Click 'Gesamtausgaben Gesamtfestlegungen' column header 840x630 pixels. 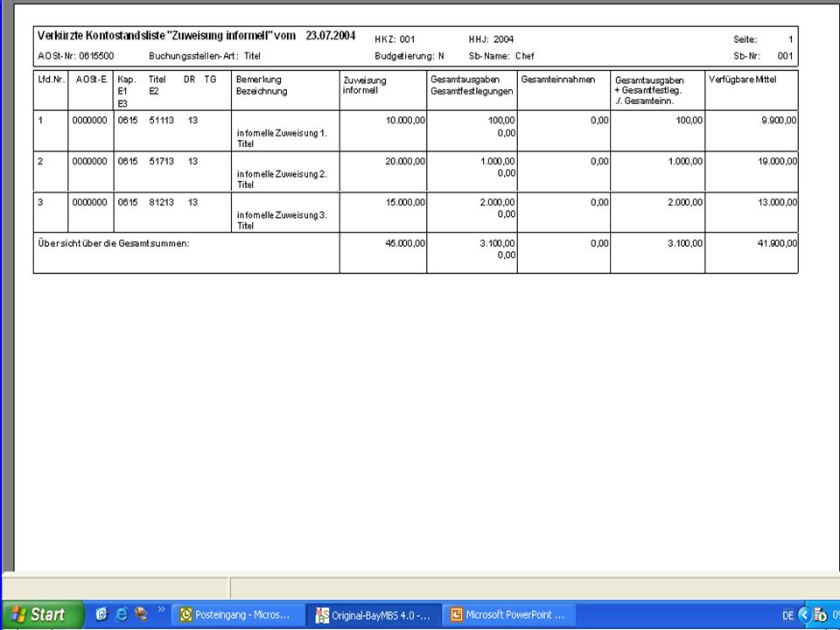[472, 85]
